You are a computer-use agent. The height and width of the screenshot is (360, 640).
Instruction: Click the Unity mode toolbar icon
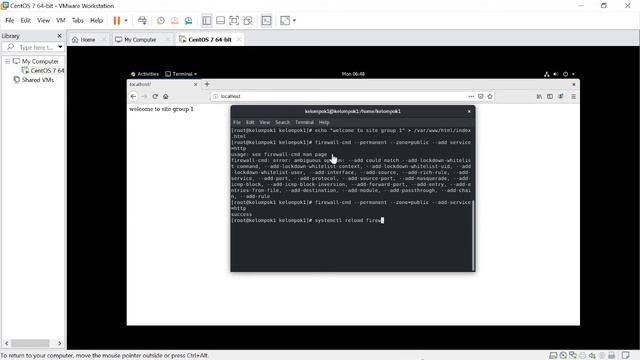[x=248, y=20]
